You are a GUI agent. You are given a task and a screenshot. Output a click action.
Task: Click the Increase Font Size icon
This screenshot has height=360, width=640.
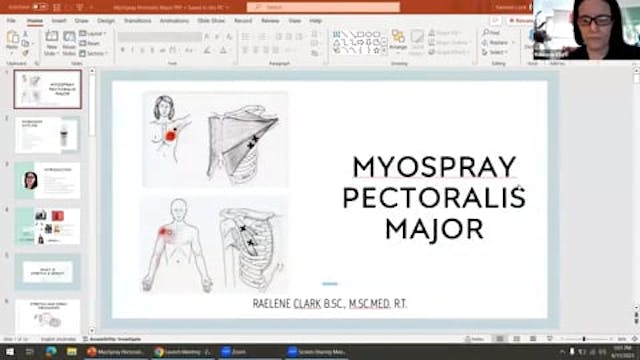click(x=207, y=37)
